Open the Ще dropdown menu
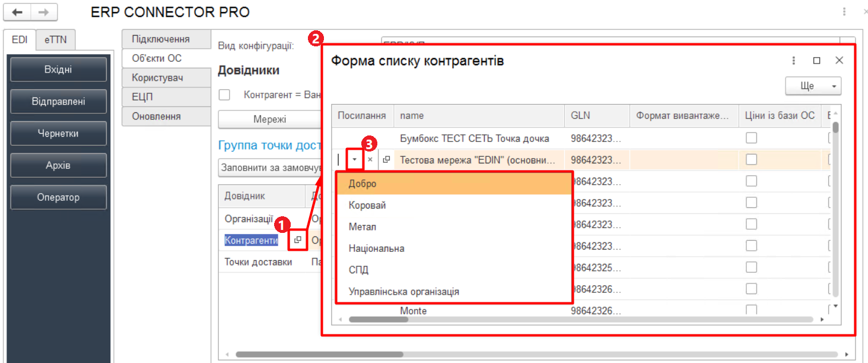Screen dimensions: 868x363 click(813, 86)
